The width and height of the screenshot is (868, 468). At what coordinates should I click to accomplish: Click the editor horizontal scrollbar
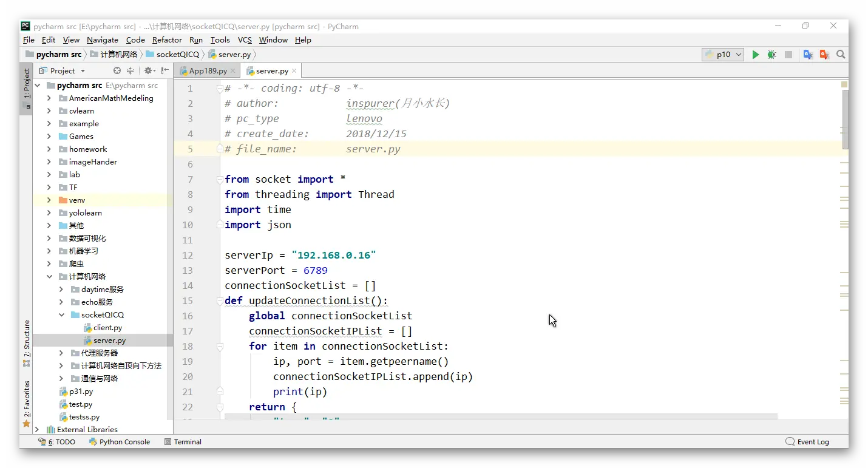coord(501,417)
